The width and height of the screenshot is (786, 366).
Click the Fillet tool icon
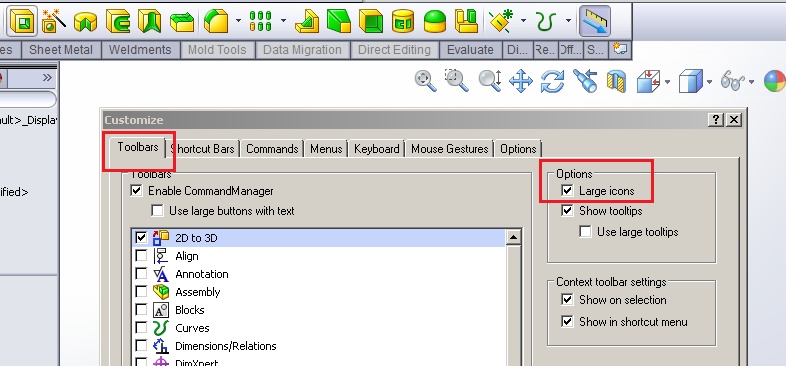pyautogui.click(x=216, y=22)
